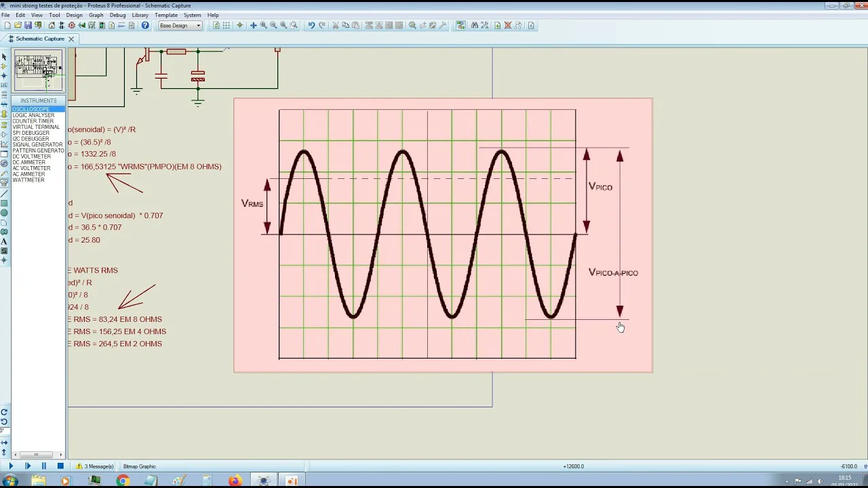This screenshot has width=868, height=488.
Task: Open the Debug menu
Action: coord(117,15)
